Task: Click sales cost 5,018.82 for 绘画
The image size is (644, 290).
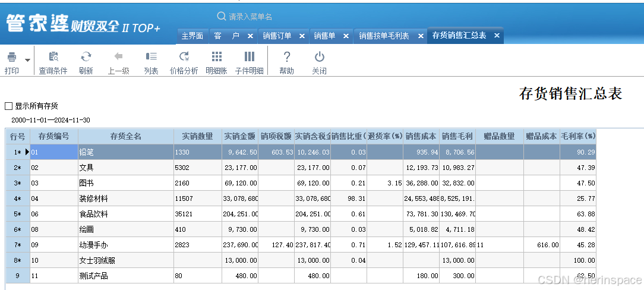Action: point(421,229)
